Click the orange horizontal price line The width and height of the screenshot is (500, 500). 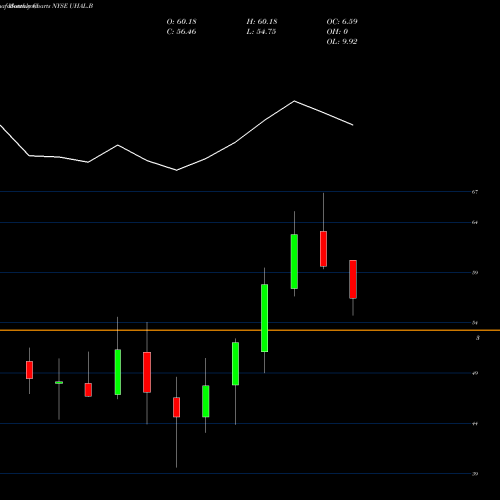250,330
